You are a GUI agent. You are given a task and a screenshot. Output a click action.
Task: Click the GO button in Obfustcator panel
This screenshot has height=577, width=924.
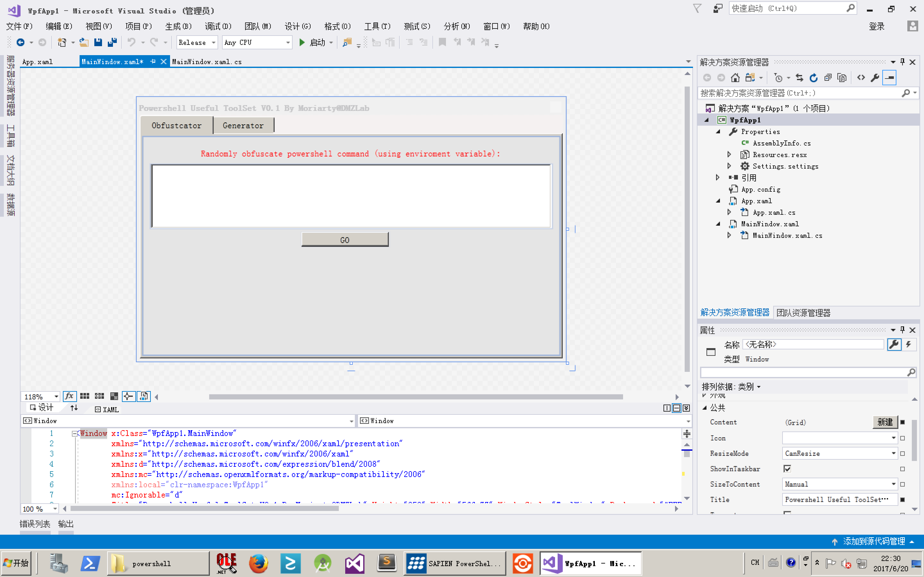[345, 240]
